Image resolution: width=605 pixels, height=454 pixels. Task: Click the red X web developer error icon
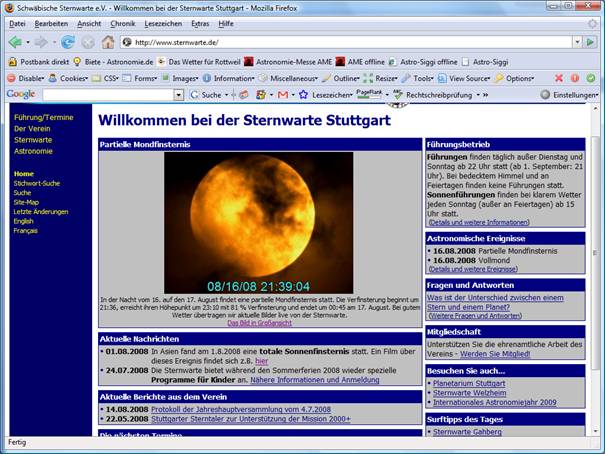[559, 78]
